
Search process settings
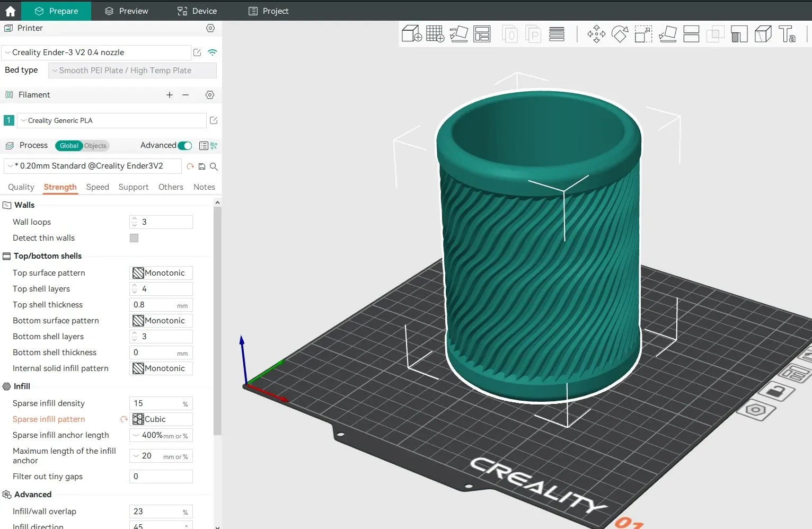point(214,166)
